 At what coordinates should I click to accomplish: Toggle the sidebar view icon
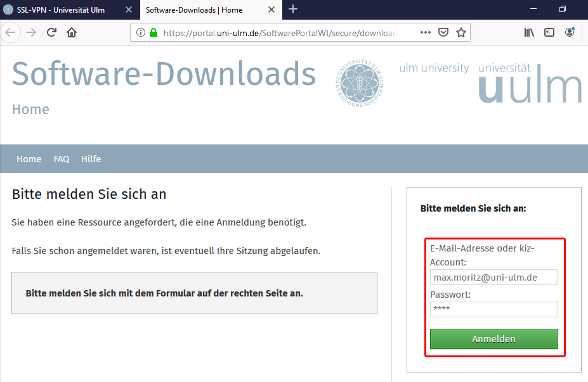coord(549,32)
